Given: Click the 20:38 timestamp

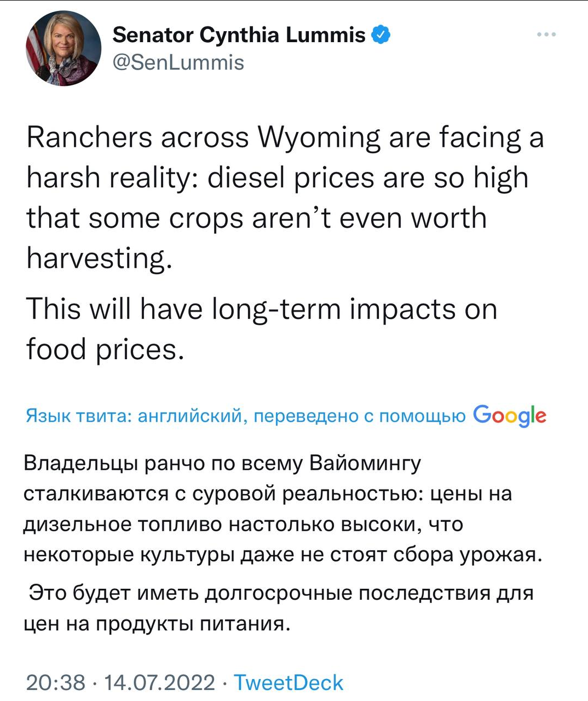Looking at the screenshot, I should pyautogui.click(x=56, y=682).
